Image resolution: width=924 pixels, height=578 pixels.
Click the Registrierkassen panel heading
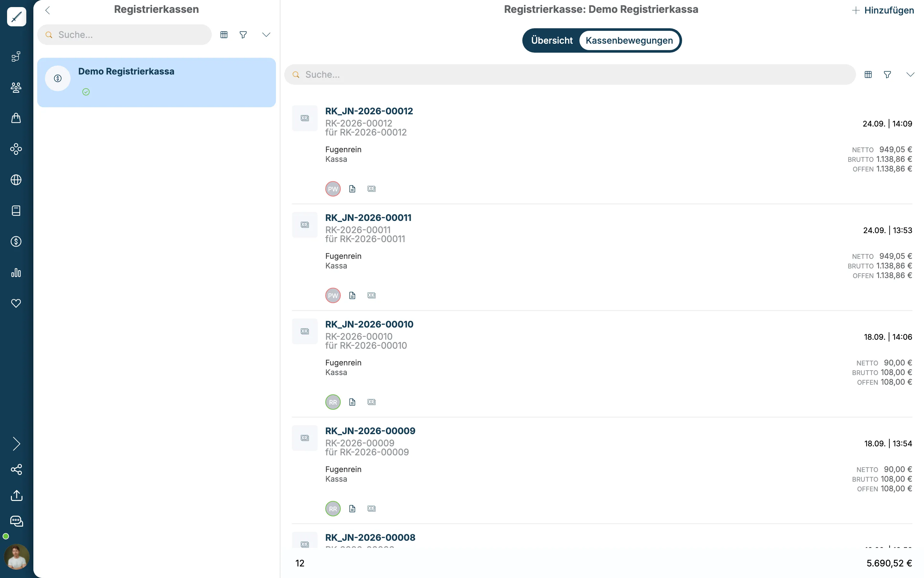(157, 10)
